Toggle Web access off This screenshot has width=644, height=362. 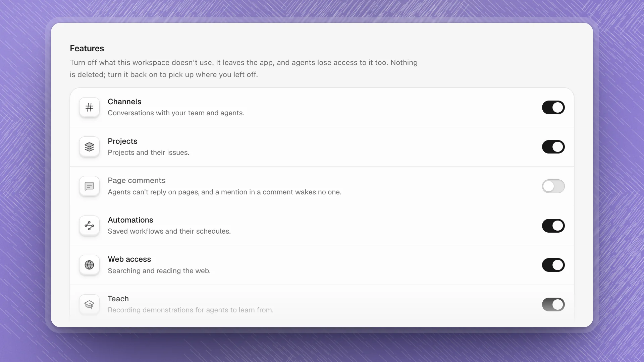pos(553,265)
